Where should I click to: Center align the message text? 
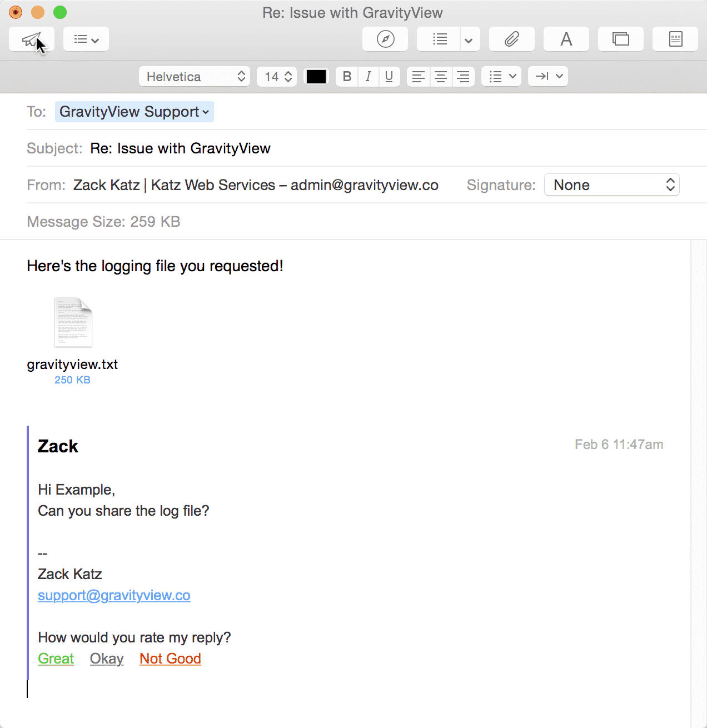(x=441, y=76)
